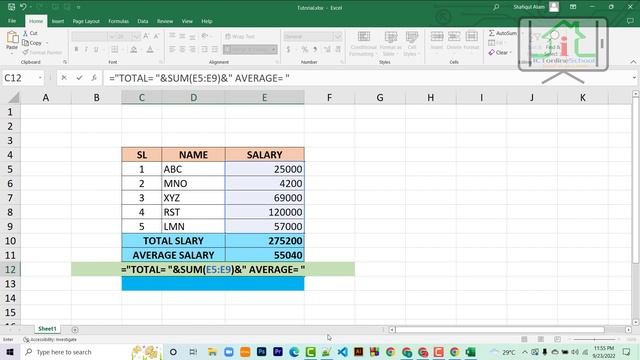This screenshot has height=360, width=640.
Task: Click the Format as Table icon
Action: click(x=391, y=37)
